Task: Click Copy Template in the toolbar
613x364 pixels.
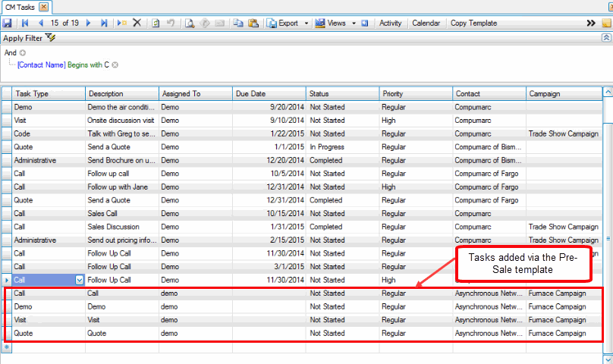Action: 473,23
